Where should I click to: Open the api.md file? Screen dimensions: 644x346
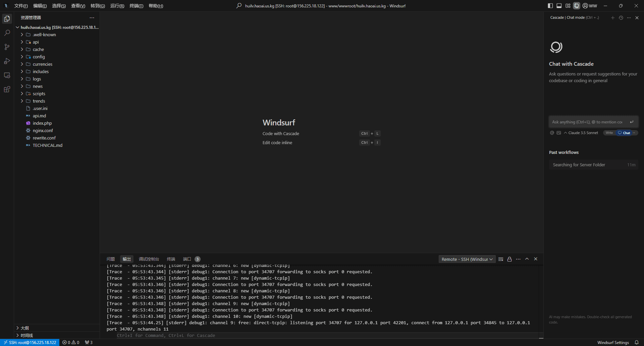pyautogui.click(x=57, y=116)
